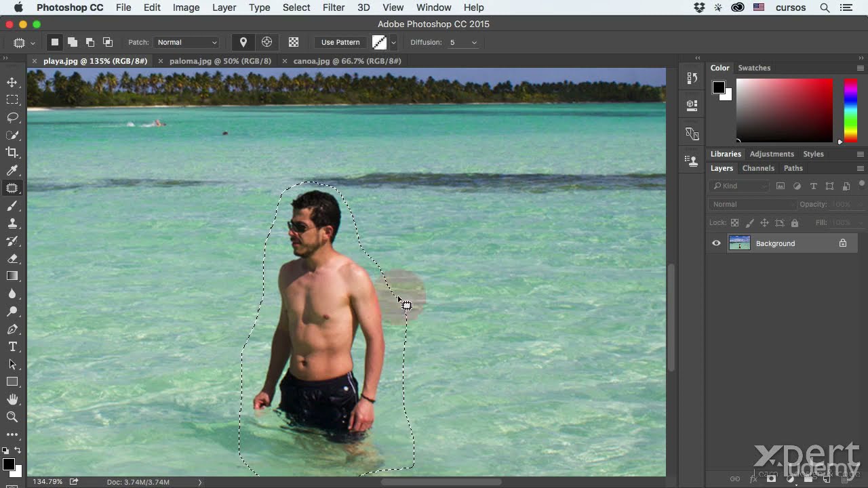
Task: Choose Add to selection mode
Action: [73, 42]
